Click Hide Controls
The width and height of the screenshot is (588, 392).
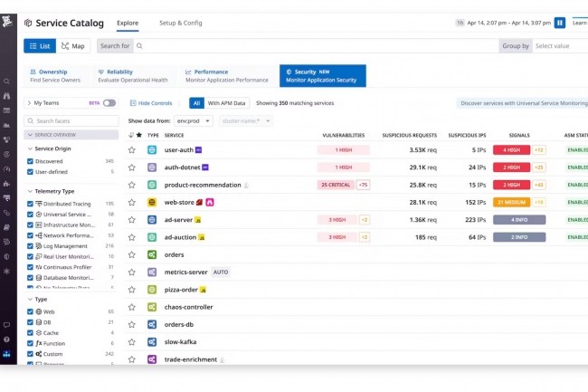(x=151, y=103)
